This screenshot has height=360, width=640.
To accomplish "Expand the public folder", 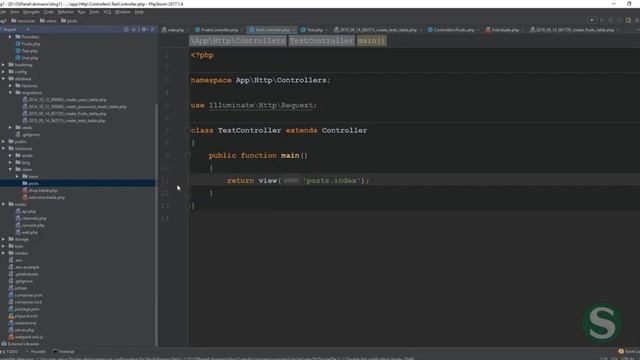I will coord(3,141).
